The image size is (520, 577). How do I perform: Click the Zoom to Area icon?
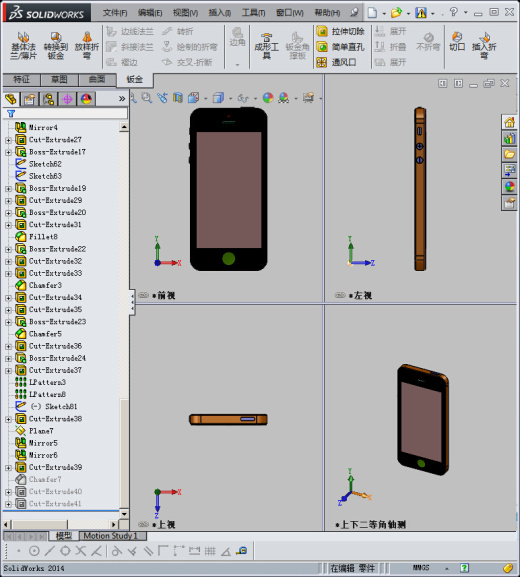tap(146, 98)
